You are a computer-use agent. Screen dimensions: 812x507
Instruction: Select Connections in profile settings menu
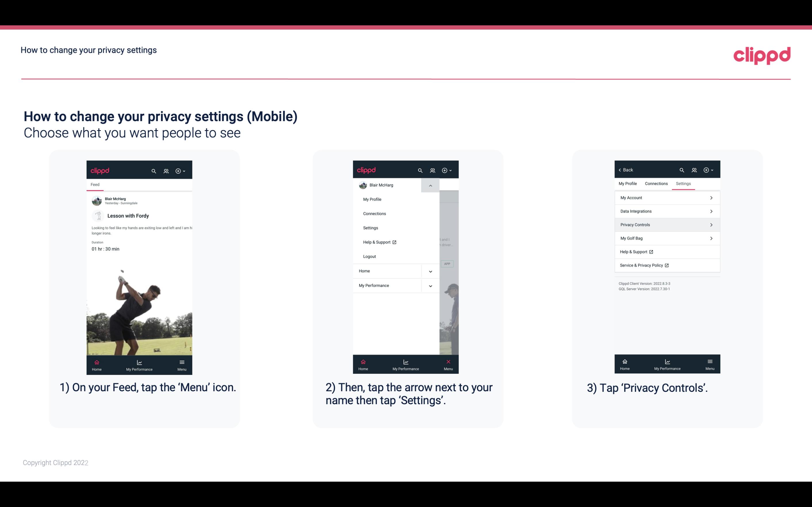[x=375, y=213]
